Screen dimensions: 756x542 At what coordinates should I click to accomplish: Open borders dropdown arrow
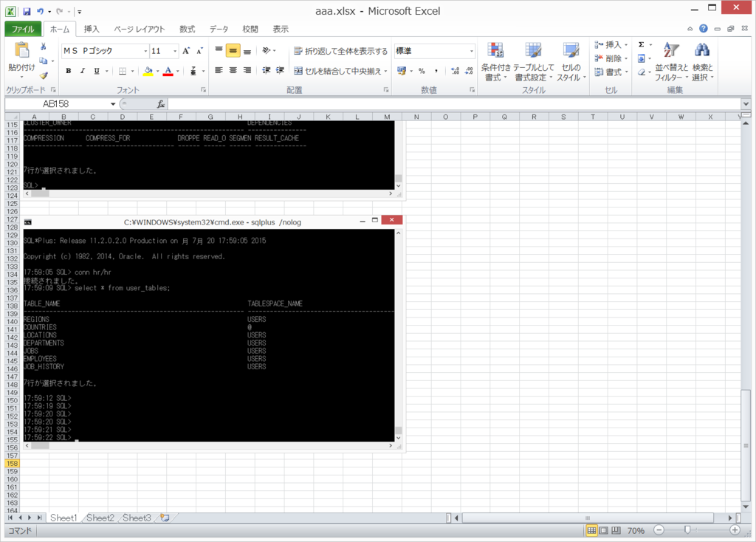(x=133, y=72)
